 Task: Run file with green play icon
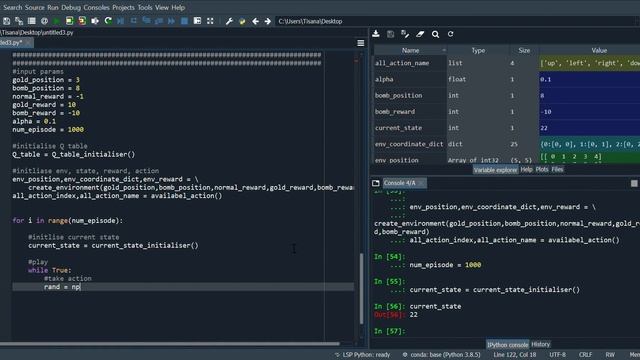(57, 21)
